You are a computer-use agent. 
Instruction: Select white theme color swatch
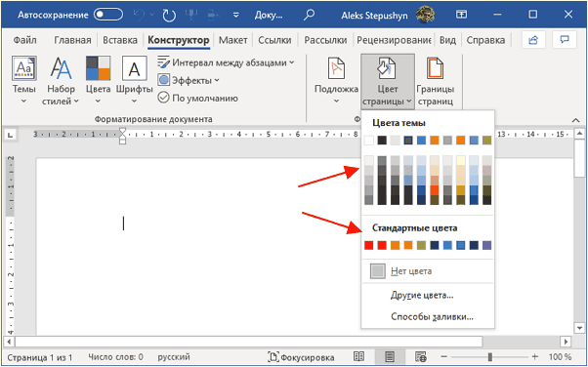point(369,141)
